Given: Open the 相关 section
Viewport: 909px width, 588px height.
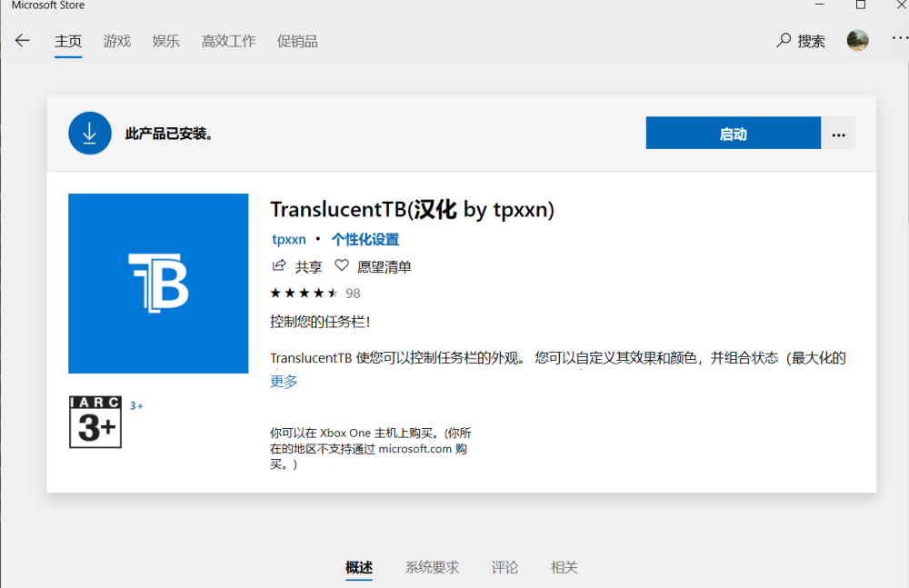Looking at the screenshot, I should pos(564,566).
